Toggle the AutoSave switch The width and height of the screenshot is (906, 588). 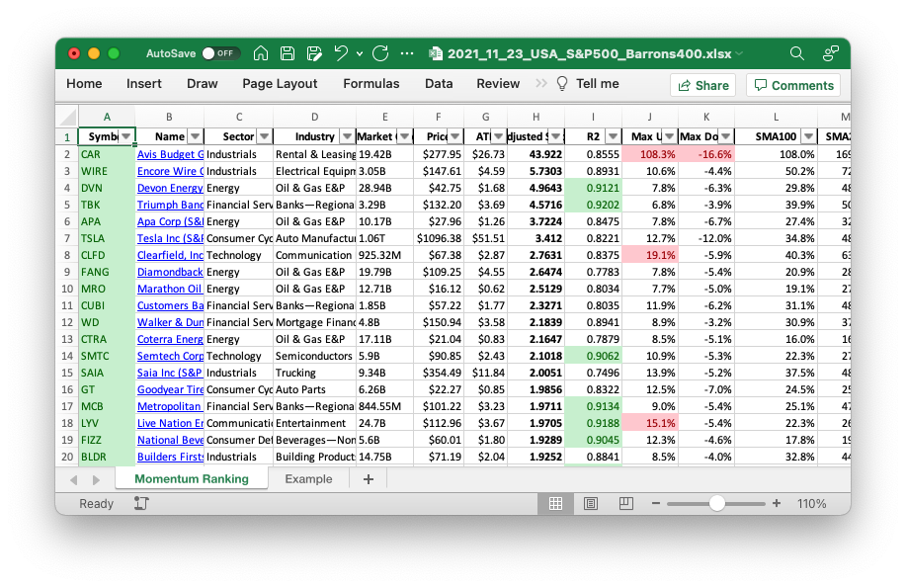point(219,53)
